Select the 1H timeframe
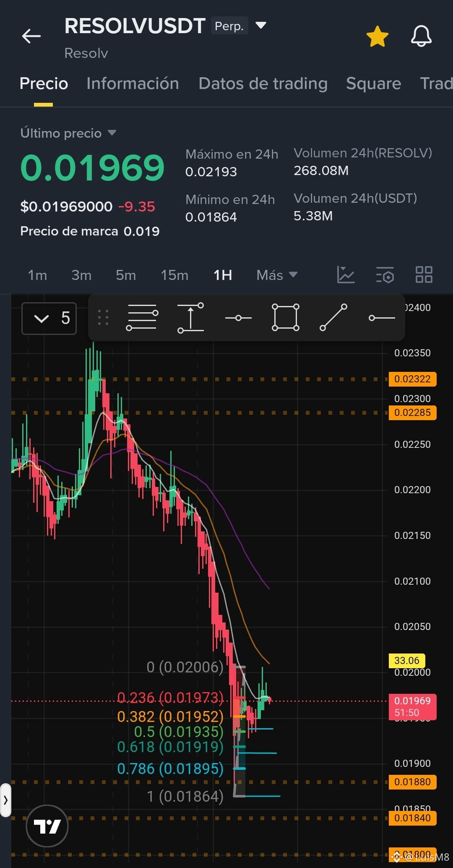The height and width of the screenshot is (868, 453). pyautogui.click(x=223, y=275)
